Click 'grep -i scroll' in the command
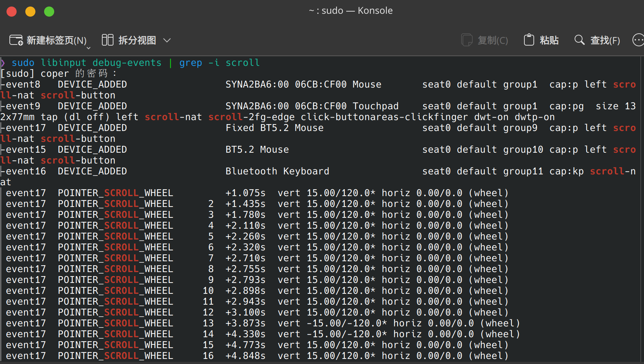This screenshot has width=644, height=364. (220, 63)
